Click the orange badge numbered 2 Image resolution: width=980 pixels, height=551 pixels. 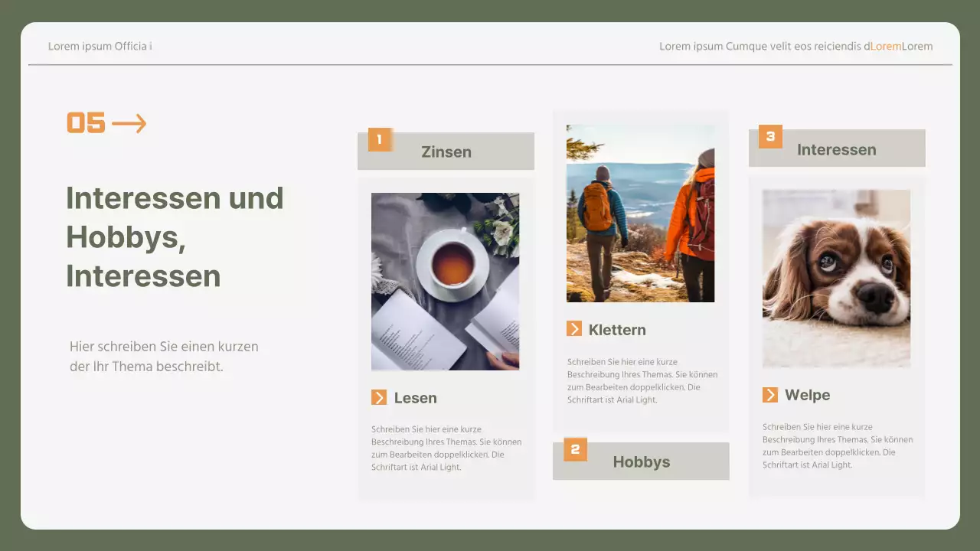574,450
